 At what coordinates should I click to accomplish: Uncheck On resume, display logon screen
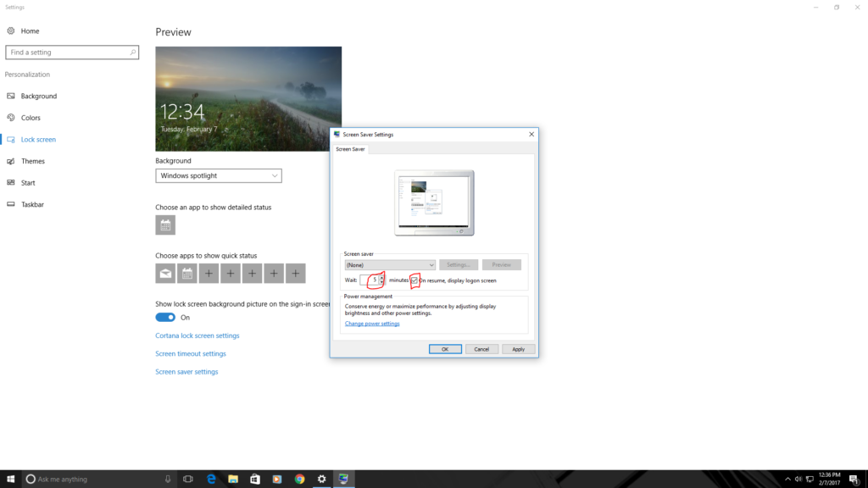[415, 280]
